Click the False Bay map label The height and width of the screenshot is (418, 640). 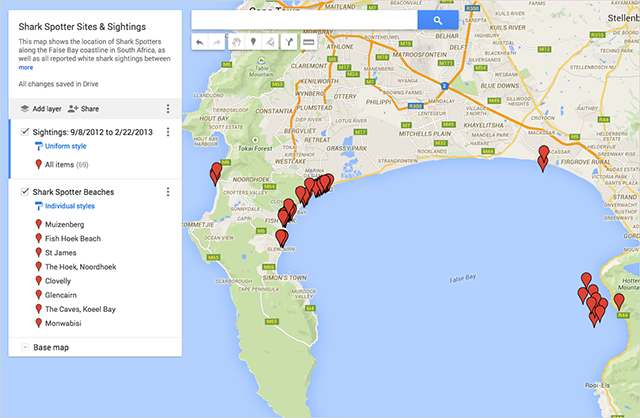tap(463, 278)
